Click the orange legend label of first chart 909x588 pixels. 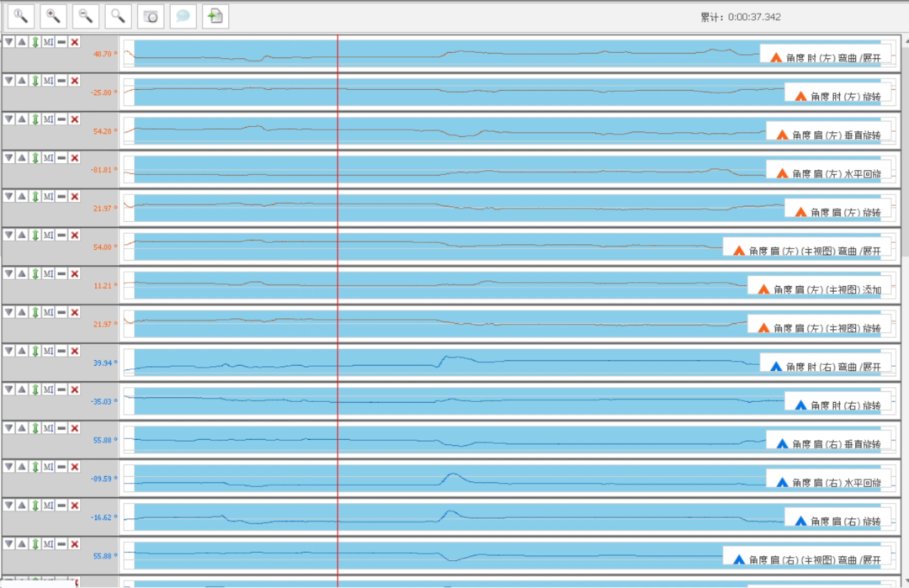[x=825, y=58]
